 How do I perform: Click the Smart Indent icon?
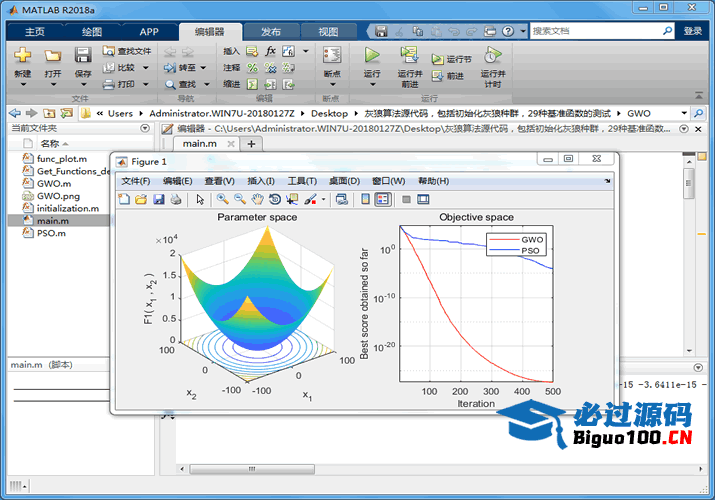click(x=252, y=84)
